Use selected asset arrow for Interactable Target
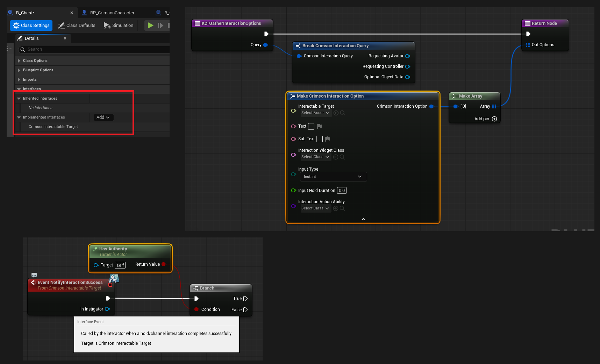Viewport: 600px width, 364px height. click(x=336, y=113)
